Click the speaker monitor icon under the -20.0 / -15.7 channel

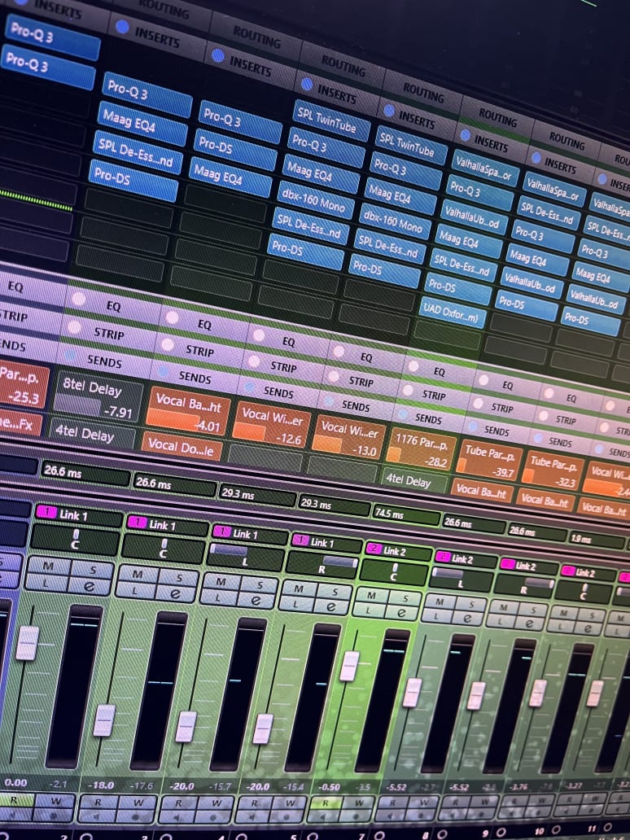pyautogui.click(x=178, y=816)
